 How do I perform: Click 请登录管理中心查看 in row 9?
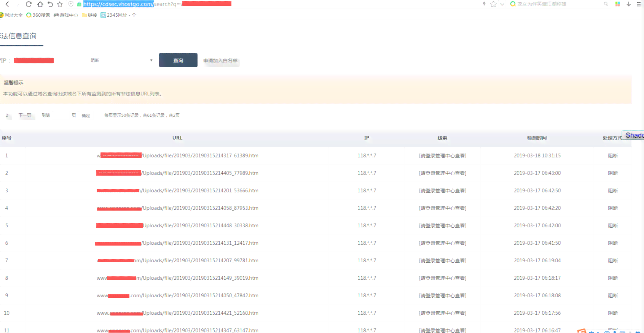443,295
